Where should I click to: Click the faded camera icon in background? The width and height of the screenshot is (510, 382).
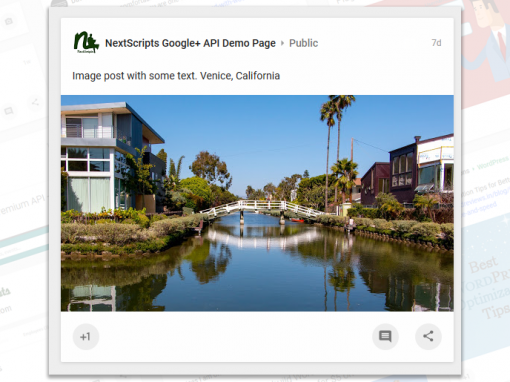[x=9, y=22]
